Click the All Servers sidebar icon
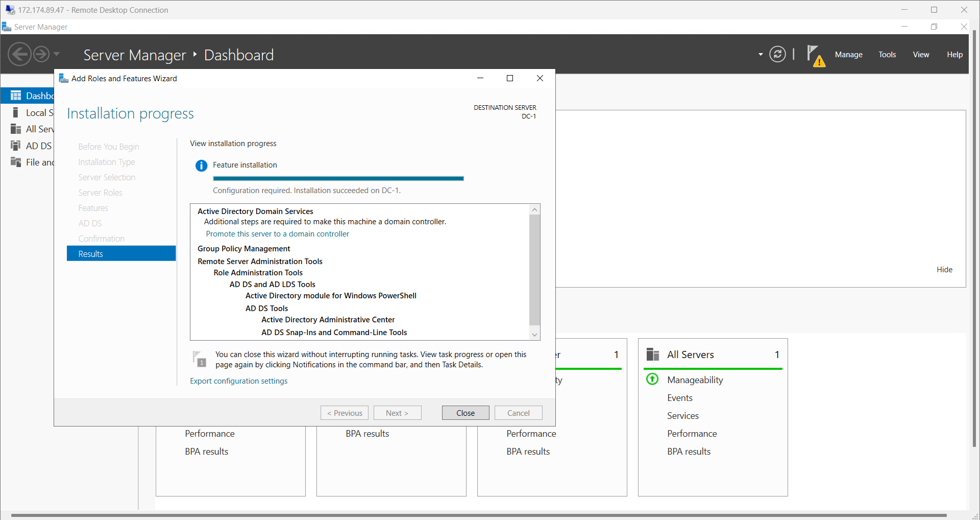This screenshot has height=520, width=980. point(15,129)
